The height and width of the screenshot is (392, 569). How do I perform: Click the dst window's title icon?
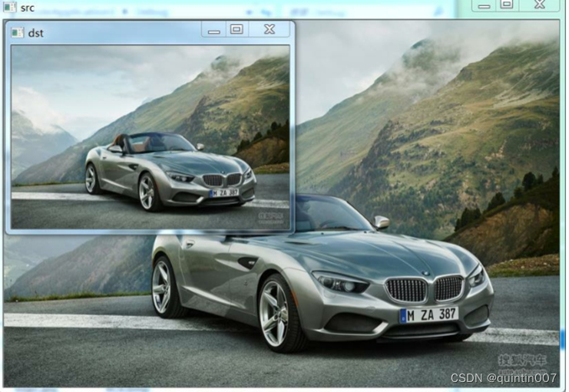tap(17, 33)
